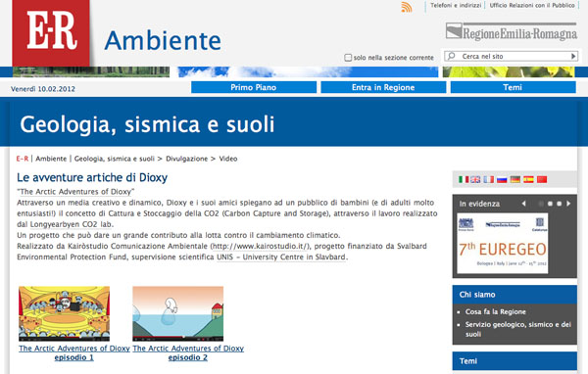This screenshot has height=374, width=588.
Task: Open Cosa fa la Regione link
Action: (495, 311)
